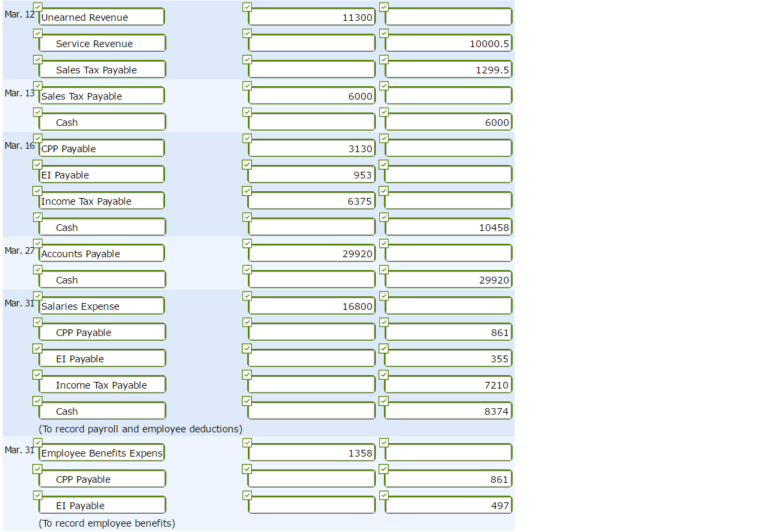Click the checkmark icon above the 16800 debit
Image resolution: width=776 pixels, height=532 pixels.
click(x=247, y=296)
